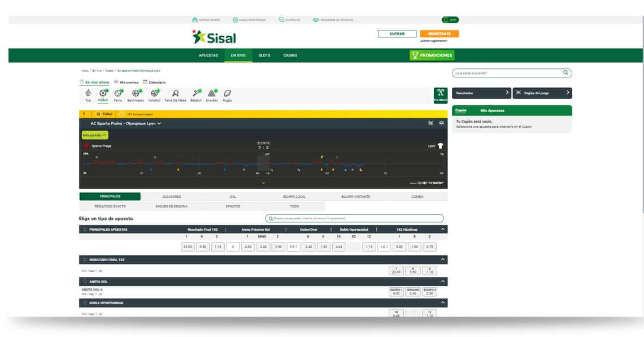Open the Promociones button
644x337 pixels.
432,55
